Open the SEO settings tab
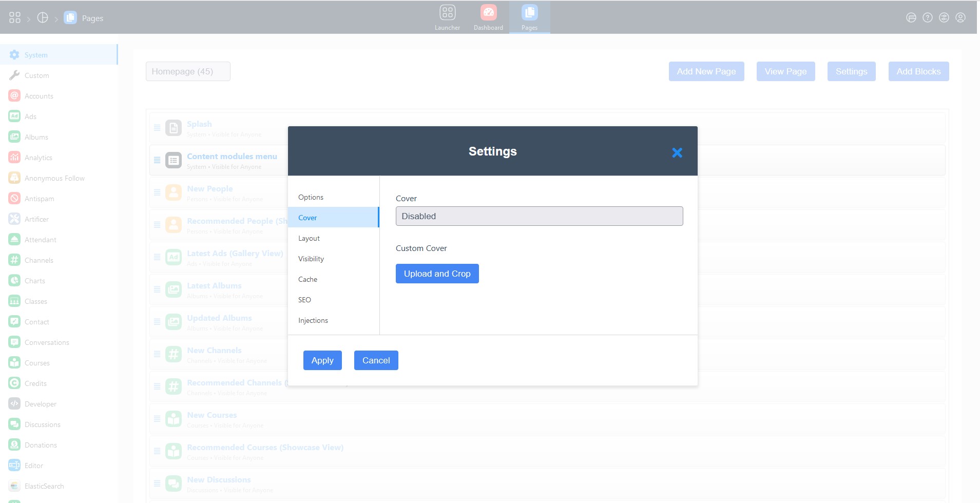This screenshot has height=503, width=980. (x=304, y=300)
